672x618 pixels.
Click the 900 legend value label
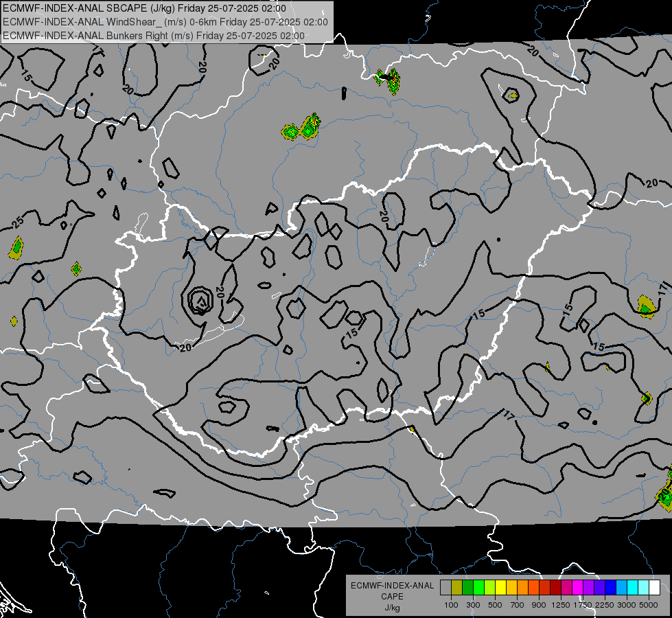click(539, 605)
